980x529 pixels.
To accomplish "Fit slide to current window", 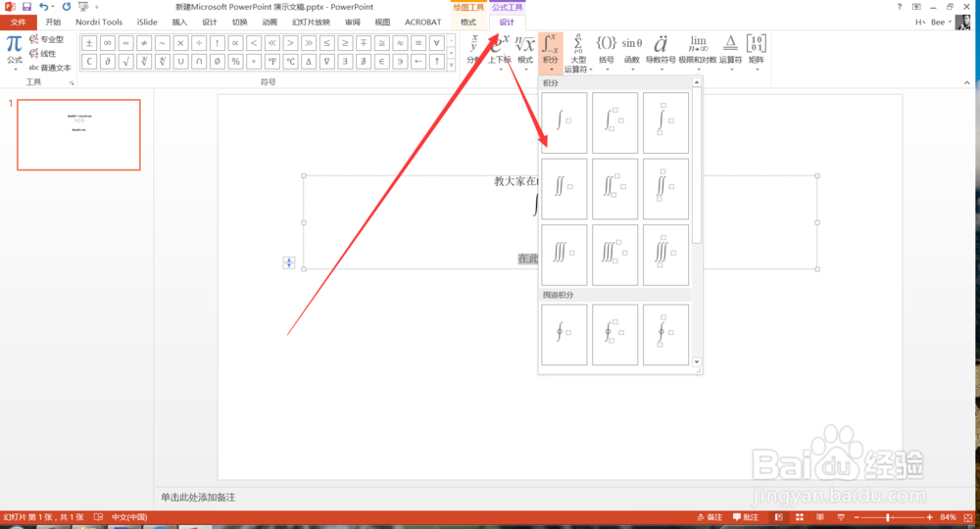I will [x=968, y=517].
